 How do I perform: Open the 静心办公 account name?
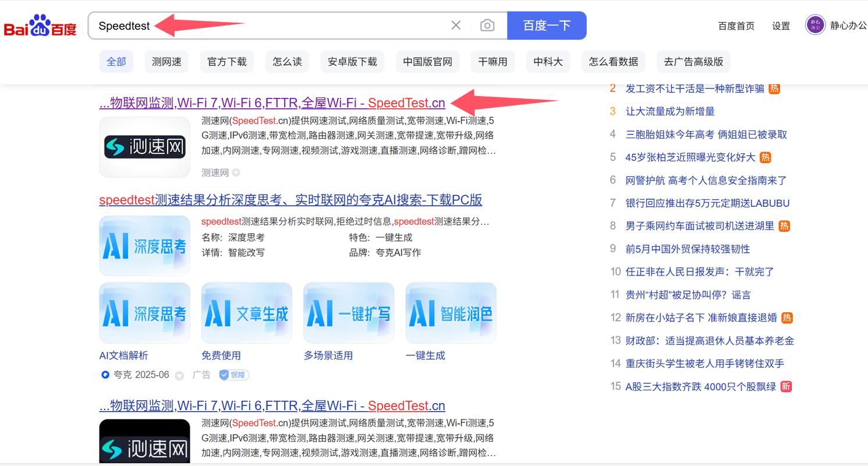pos(849,26)
